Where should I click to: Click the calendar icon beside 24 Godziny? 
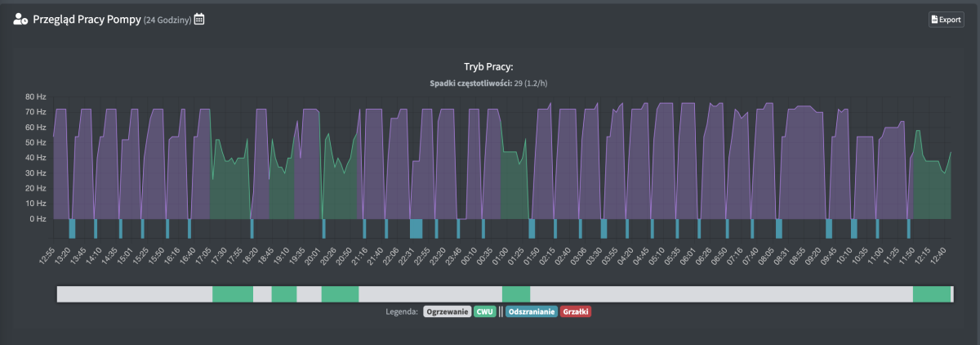tap(199, 19)
